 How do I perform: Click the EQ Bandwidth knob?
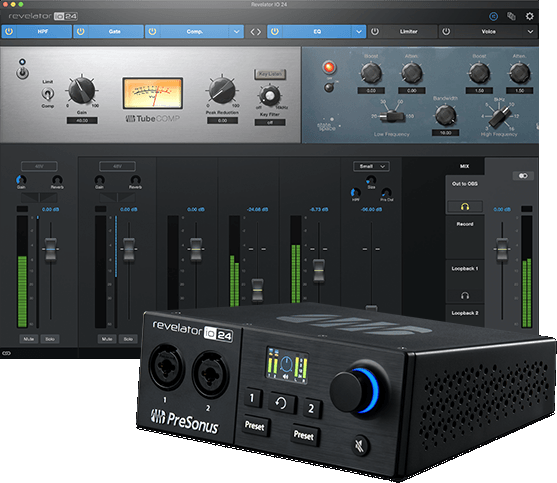[x=445, y=115]
